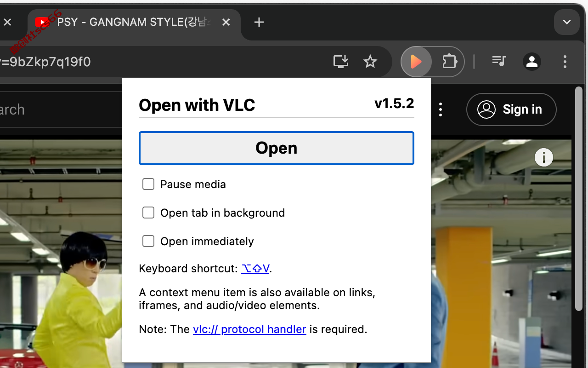Screen dimensions: 588x368
Task: Open Chrome's three-dot menu
Action: (x=565, y=61)
